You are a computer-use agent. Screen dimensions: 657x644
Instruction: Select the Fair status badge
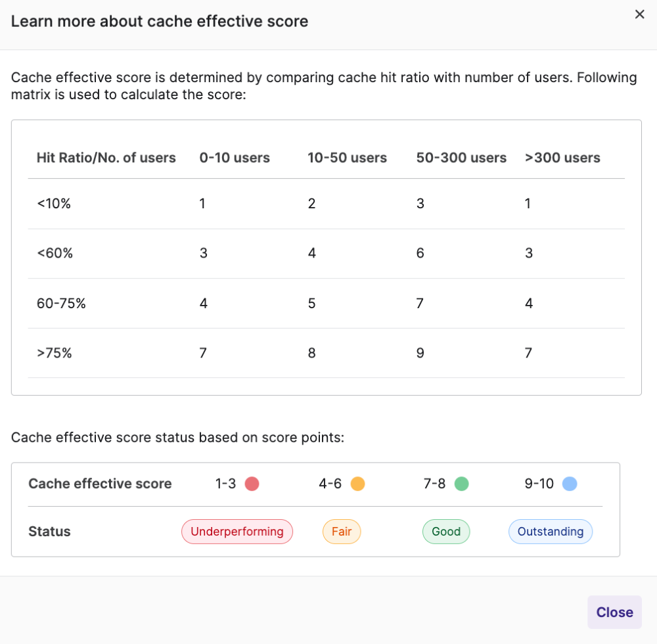tap(342, 532)
